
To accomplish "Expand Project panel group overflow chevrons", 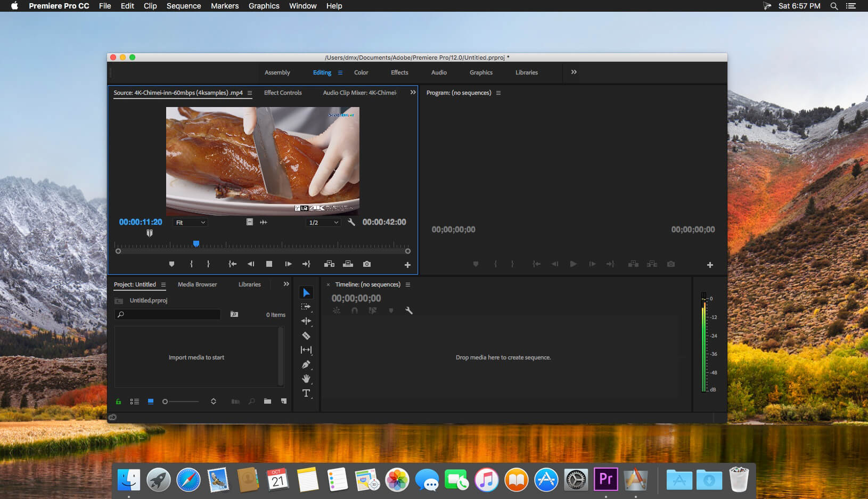I will tap(286, 284).
